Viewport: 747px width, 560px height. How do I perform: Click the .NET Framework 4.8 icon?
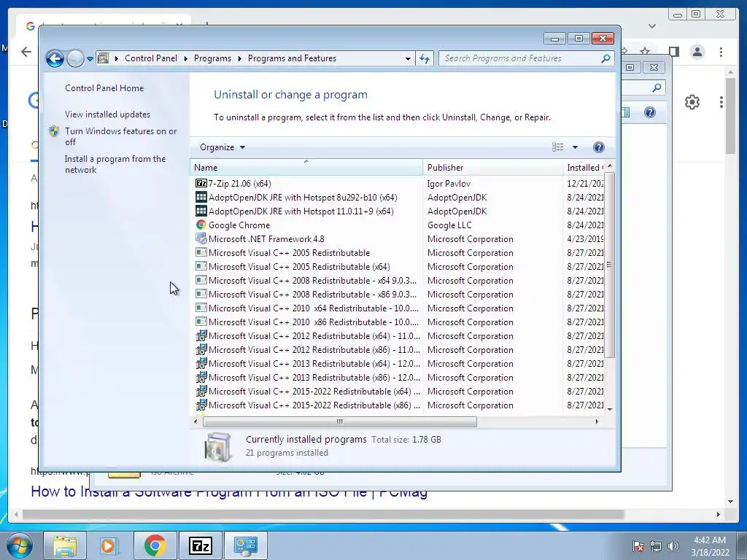[201, 238]
